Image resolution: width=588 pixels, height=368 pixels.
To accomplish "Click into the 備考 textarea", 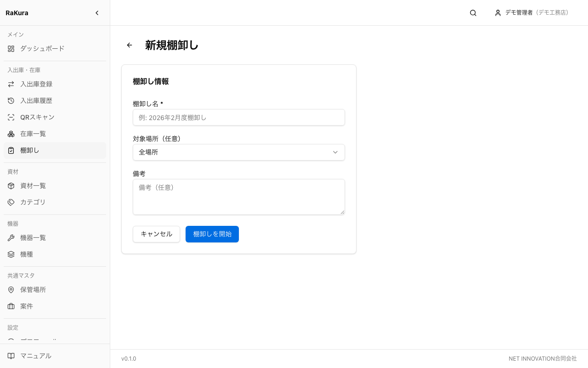I will [x=239, y=197].
